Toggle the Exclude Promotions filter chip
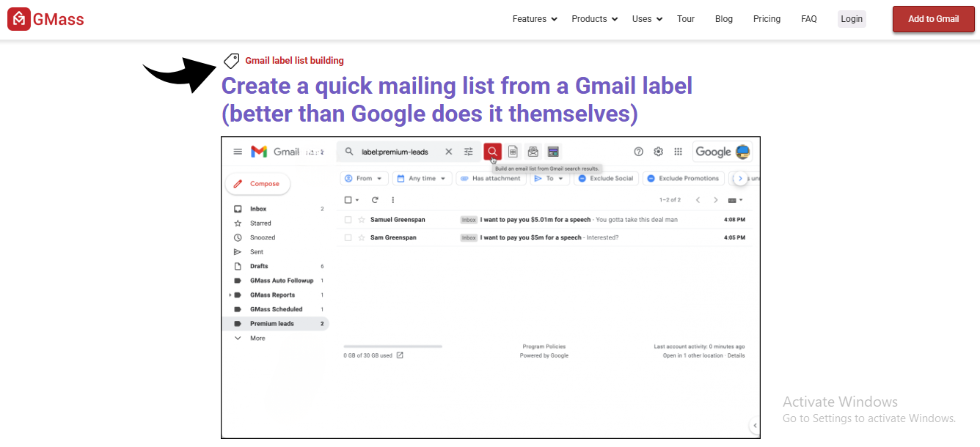This screenshot has width=980, height=447. coord(684,178)
